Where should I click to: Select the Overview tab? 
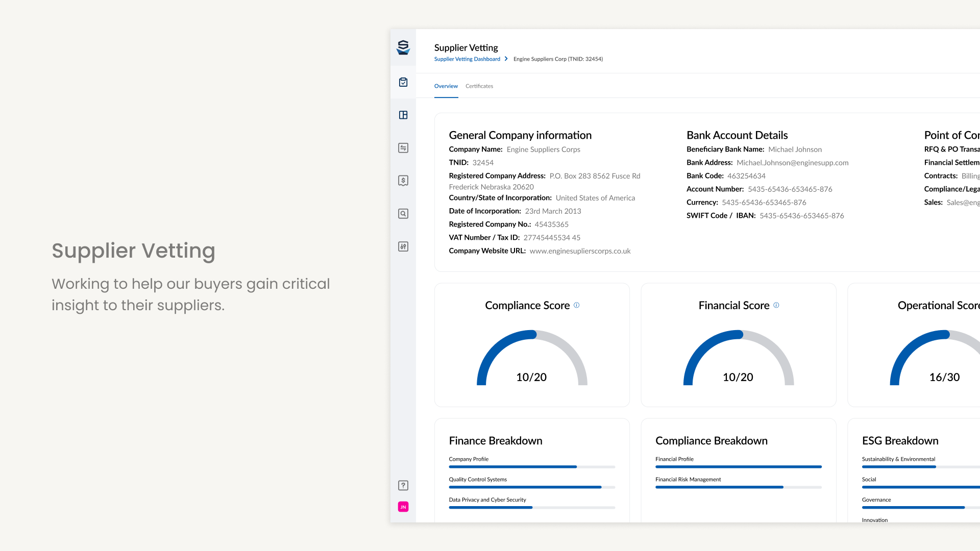point(446,86)
